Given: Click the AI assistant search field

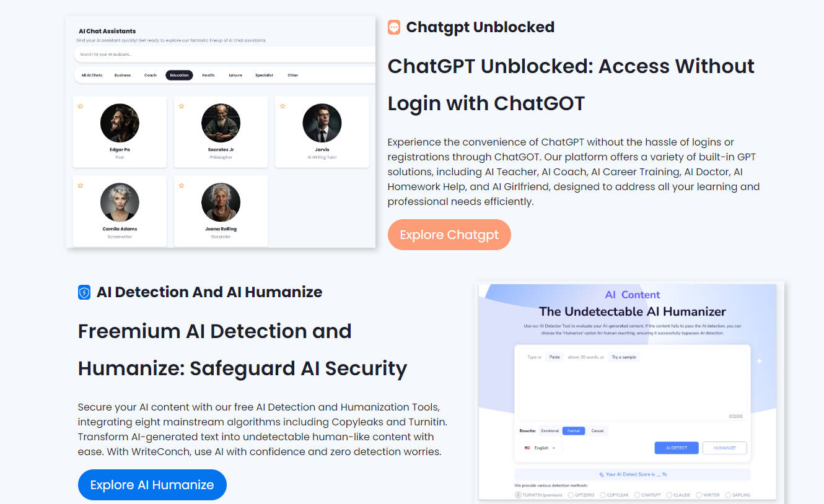Looking at the screenshot, I should click(x=223, y=54).
